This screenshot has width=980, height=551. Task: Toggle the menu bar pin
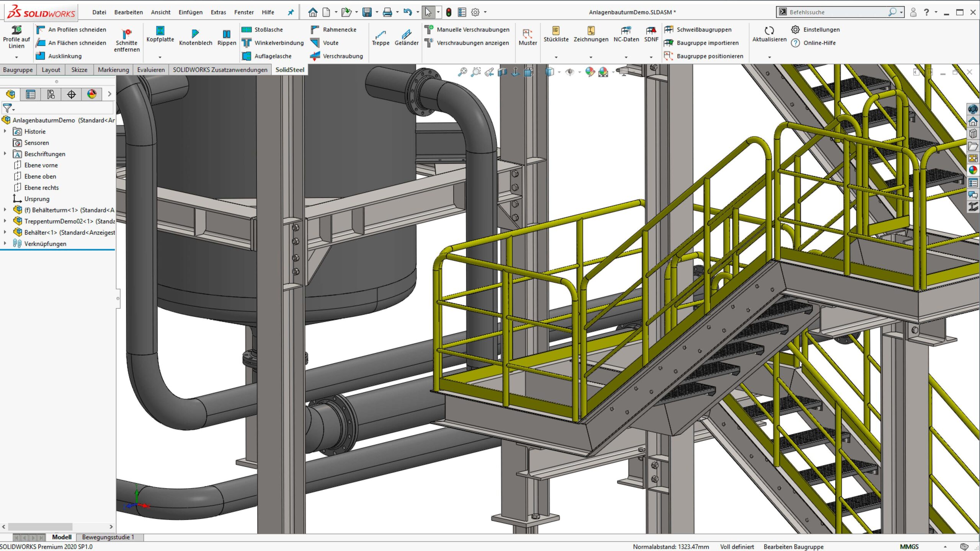291,12
